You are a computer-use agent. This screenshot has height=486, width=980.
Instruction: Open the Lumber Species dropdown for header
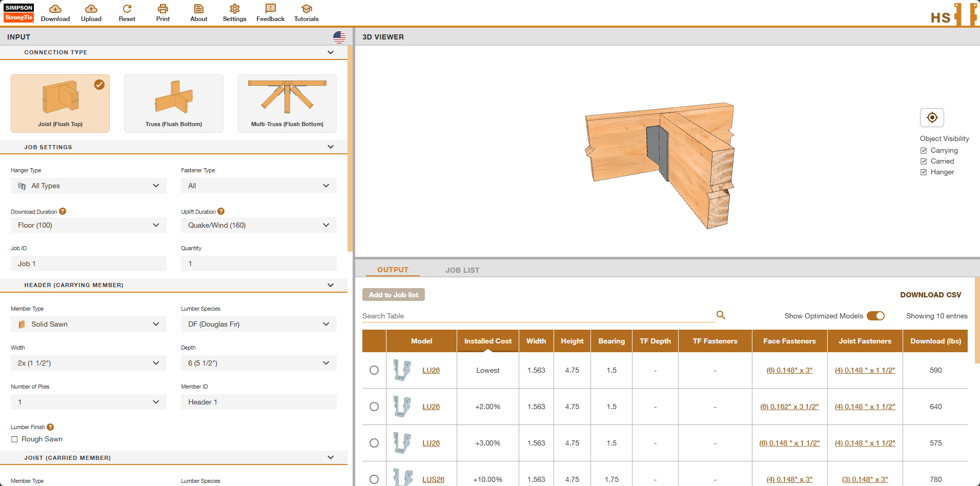(x=258, y=324)
